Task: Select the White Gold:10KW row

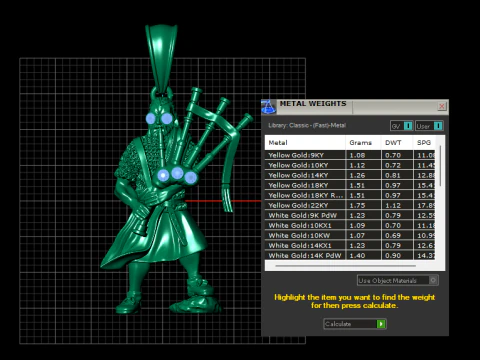Action: click(x=350, y=235)
